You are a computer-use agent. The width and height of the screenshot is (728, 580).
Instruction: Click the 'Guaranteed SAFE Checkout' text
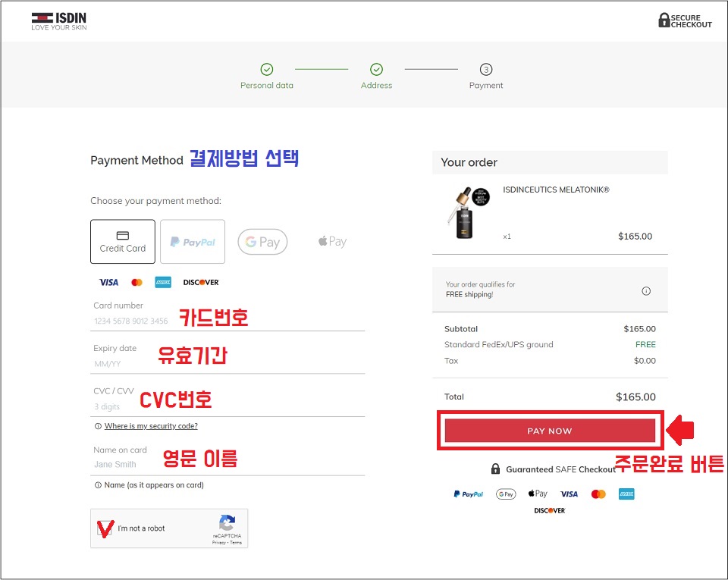pyautogui.click(x=561, y=469)
